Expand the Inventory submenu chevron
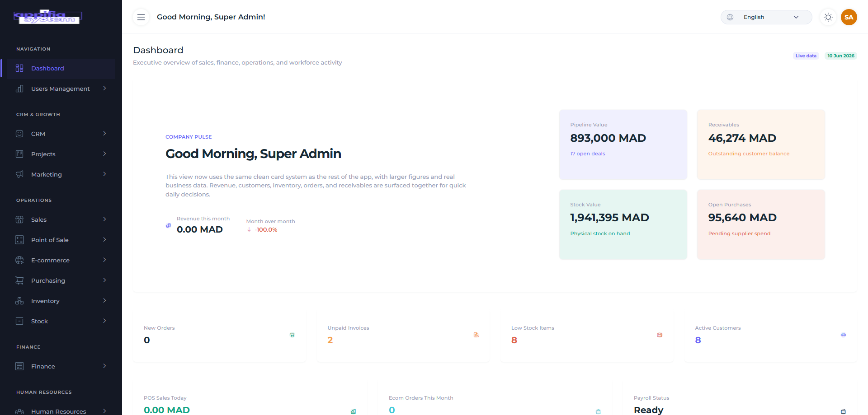 pyautogui.click(x=104, y=301)
